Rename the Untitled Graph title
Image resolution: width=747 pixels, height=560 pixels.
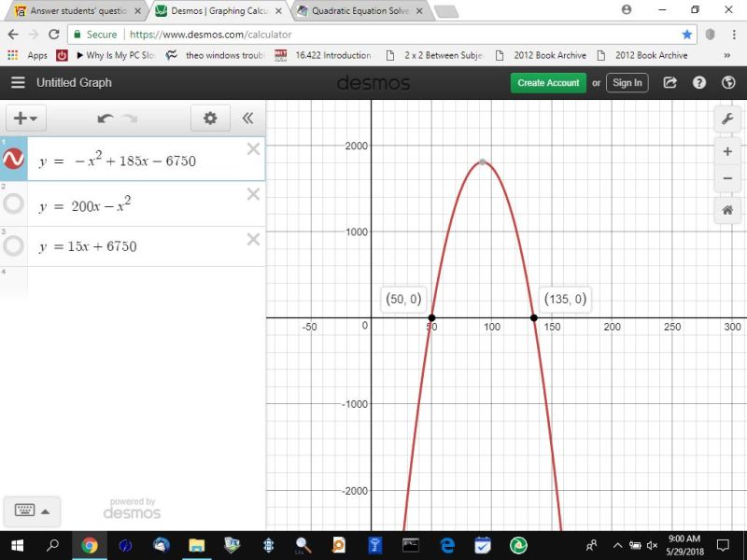coord(75,82)
